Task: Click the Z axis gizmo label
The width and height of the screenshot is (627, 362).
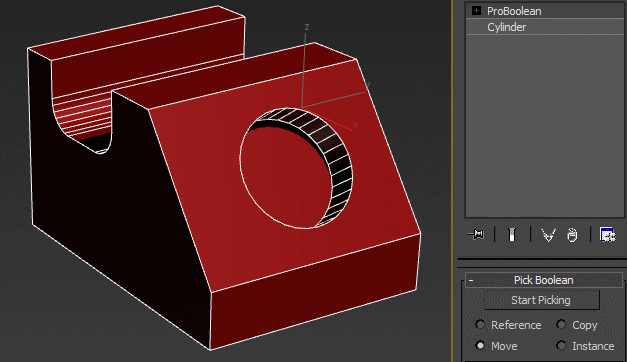Action: [307, 27]
